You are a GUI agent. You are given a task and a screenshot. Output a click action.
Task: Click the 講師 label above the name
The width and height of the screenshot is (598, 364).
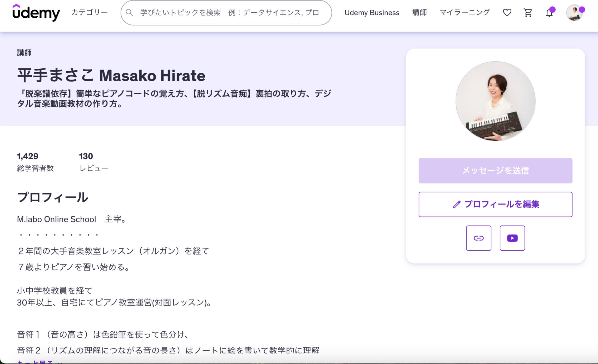[x=24, y=53]
